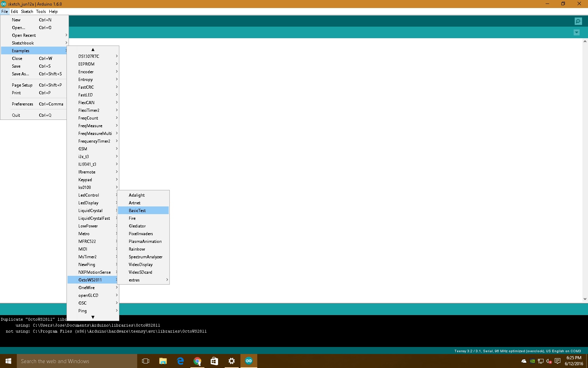The image size is (588, 368).
Task: Open the VideoSDcard example
Action: (x=143, y=272)
